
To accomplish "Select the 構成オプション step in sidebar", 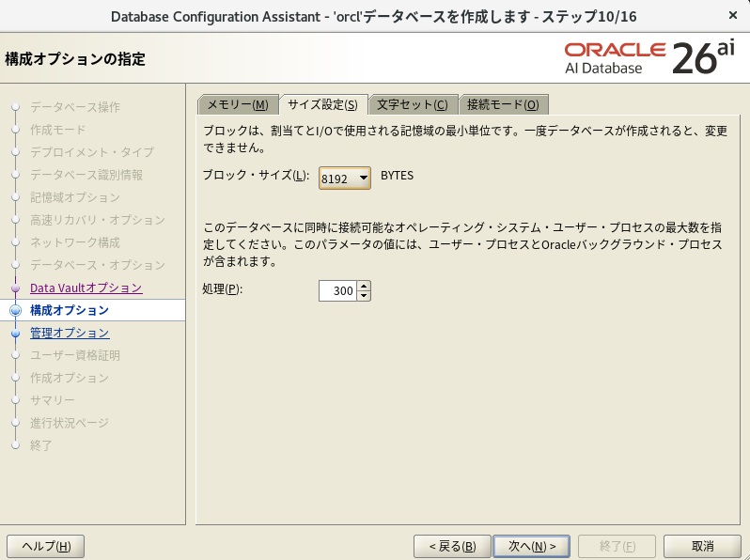I will point(70,310).
